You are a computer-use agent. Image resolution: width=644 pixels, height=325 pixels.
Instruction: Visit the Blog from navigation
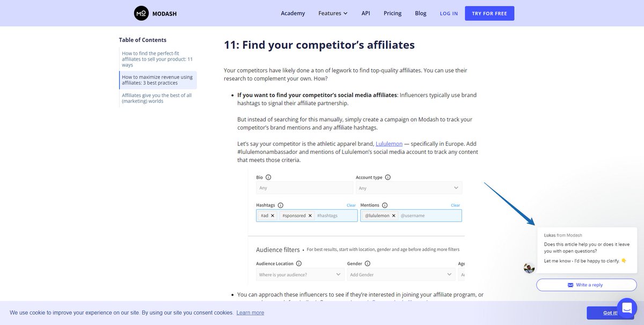[x=421, y=13]
